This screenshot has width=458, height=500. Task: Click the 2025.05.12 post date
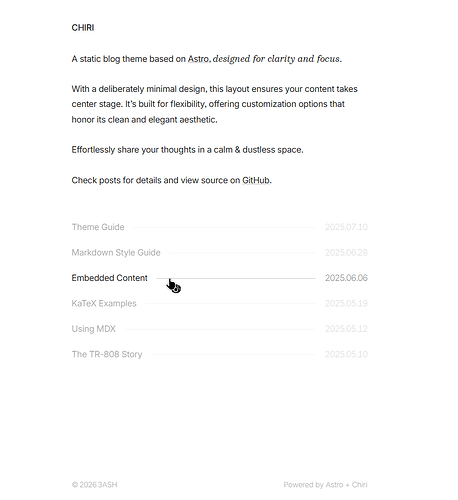pyautogui.click(x=346, y=329)
